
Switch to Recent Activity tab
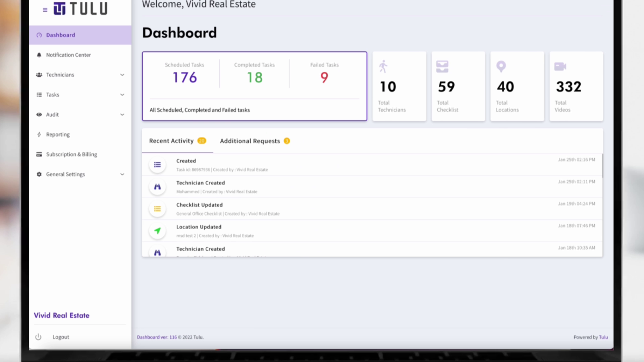pyautogui.click(x=177, y=141)
